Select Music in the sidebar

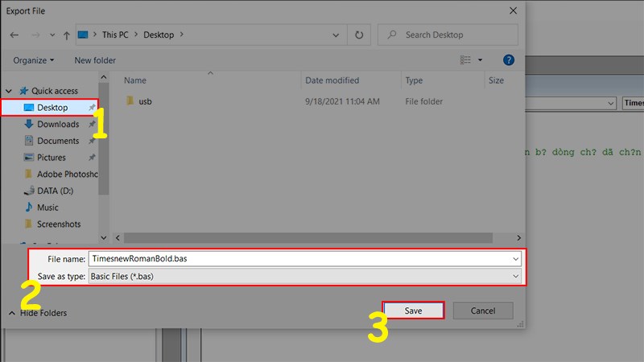(x=47, y=208)
